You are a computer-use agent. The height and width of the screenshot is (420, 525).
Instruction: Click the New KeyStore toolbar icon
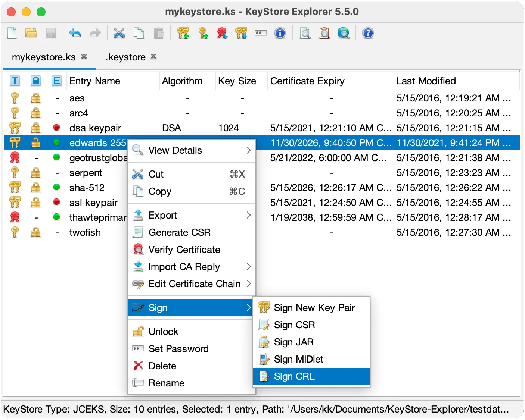pos(12,33)
